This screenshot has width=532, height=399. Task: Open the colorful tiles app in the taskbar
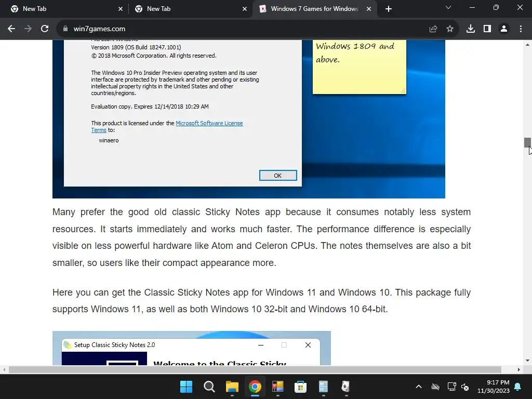[x=277, y=387]
